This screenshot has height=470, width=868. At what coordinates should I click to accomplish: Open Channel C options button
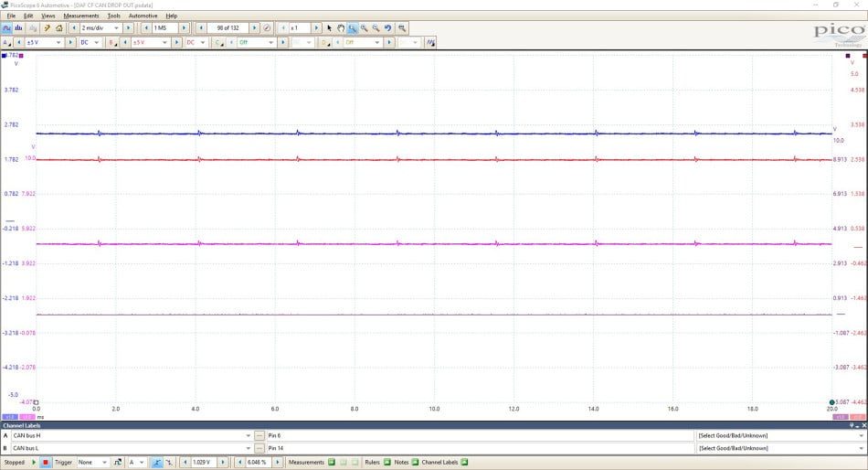coord(219,42)
